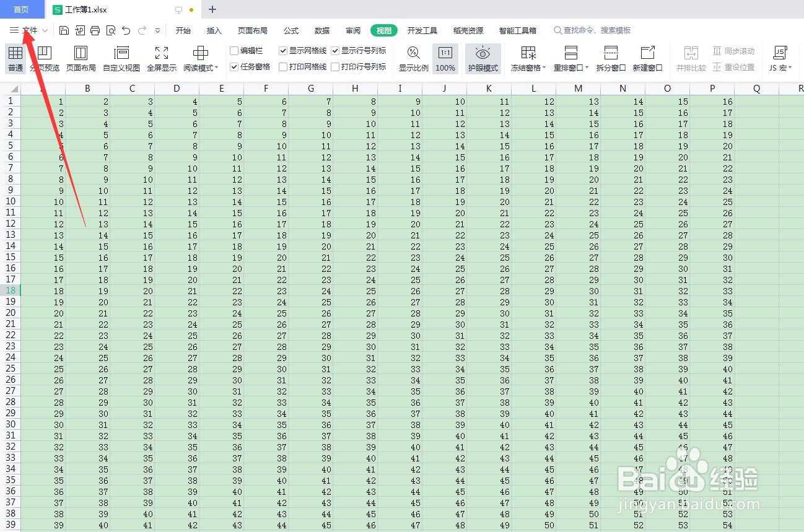
Task: Click the export to PDF icon beside Save
Action: 79,30
